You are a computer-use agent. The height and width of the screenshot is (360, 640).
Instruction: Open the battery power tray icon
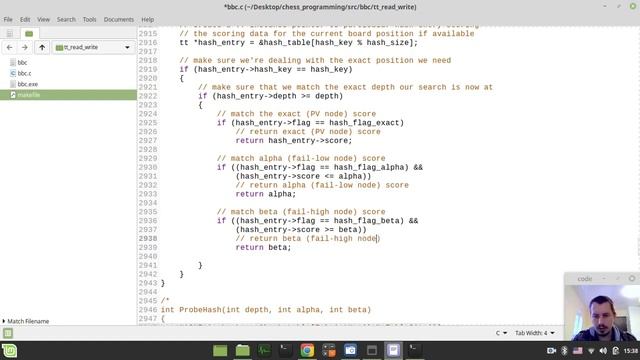point(616,351)
